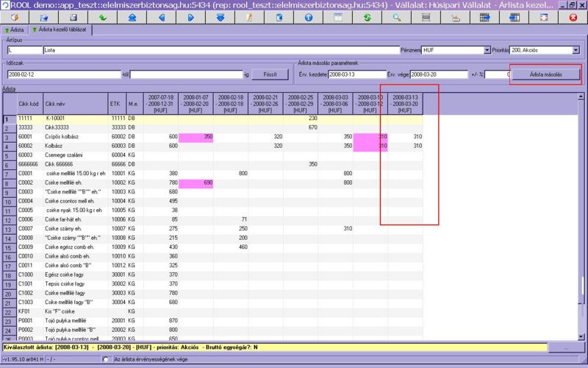Click the magnifier search toolbar icon

396,17
